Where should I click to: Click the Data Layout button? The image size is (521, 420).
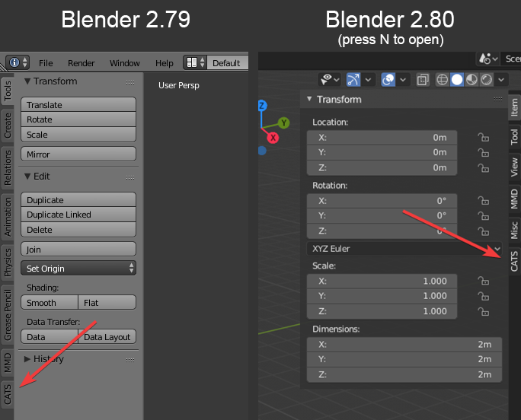click(107, 336)
